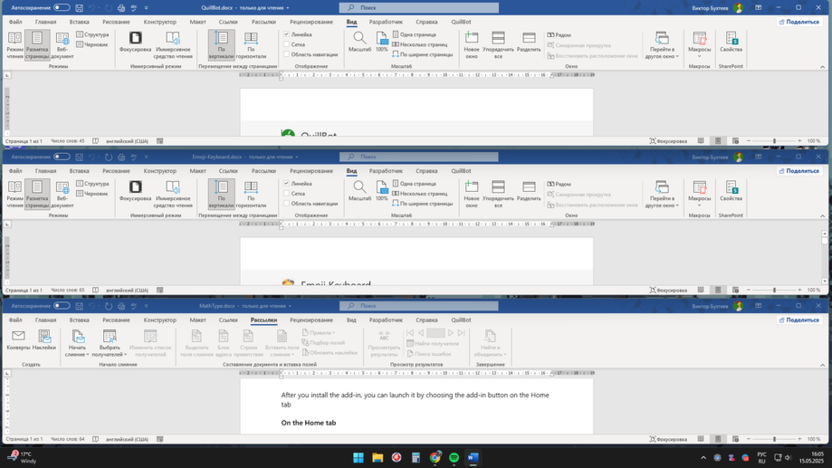Viewport: 832px width, 468px height.
Task: Uncheck Линейка checkbox in QuillBot.docx window
Action: pyautogui.click(x=287, y=34)
